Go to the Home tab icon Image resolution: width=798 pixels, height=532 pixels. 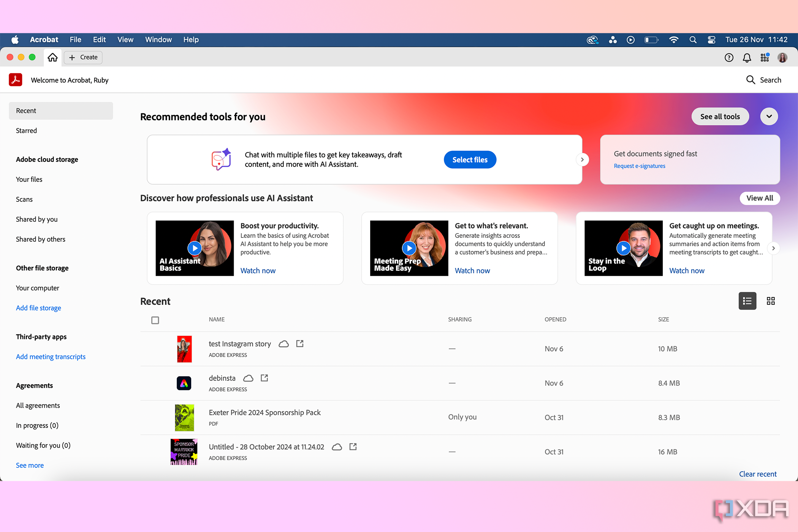point(52,57)
